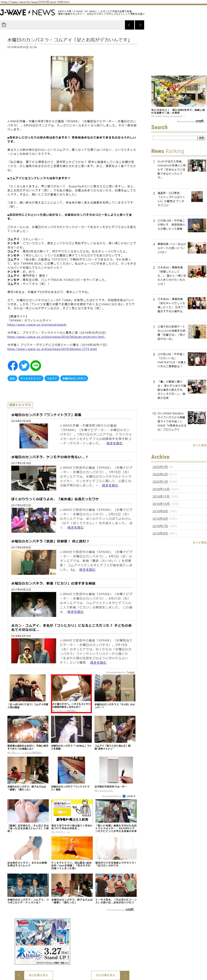Screen dimensions: 207x980
Task: Open the 2019年8月 archive
Action: (160, 518)
